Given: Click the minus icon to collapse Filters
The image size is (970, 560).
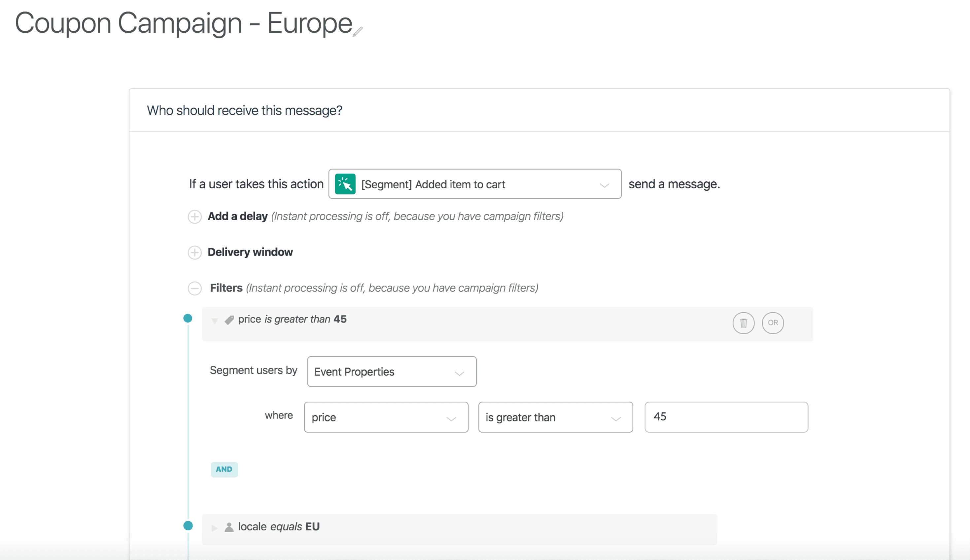Looking at the screenshot, I should 195,288.
